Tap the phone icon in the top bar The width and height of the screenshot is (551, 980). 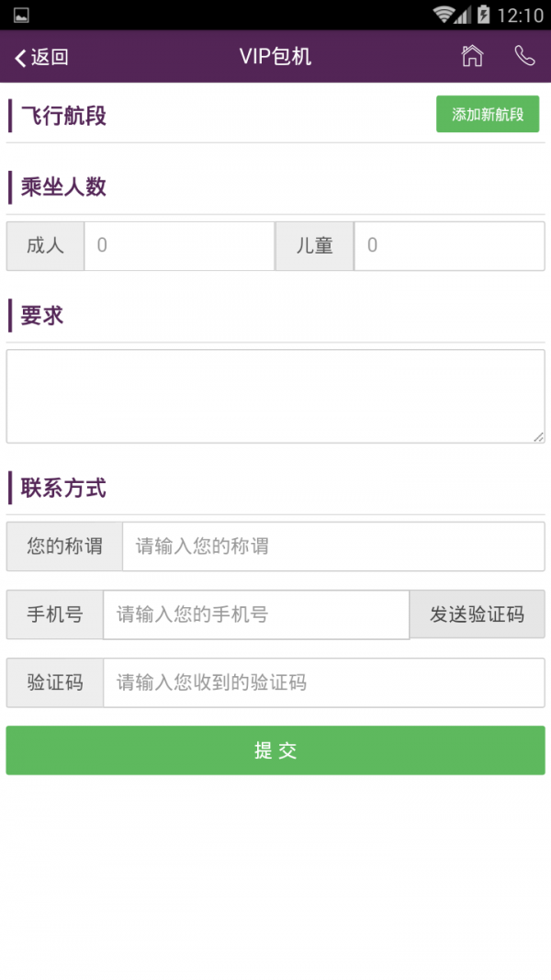(524, 56)
